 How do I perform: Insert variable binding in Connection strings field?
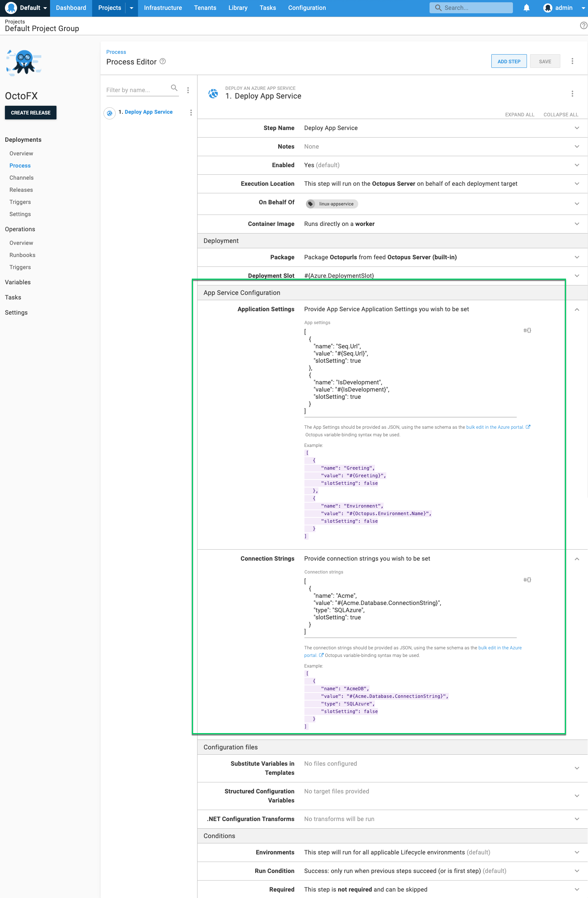(527, 580)
